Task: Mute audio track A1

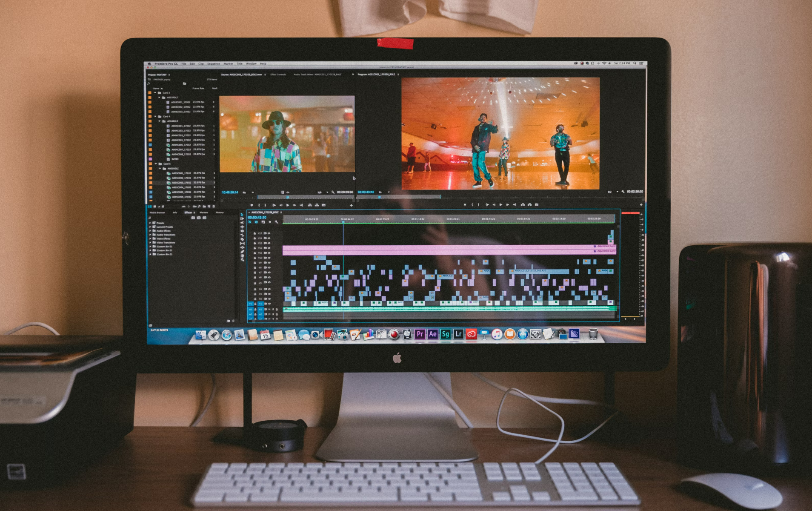Action: pyautogui.click(x=269, y=310)
